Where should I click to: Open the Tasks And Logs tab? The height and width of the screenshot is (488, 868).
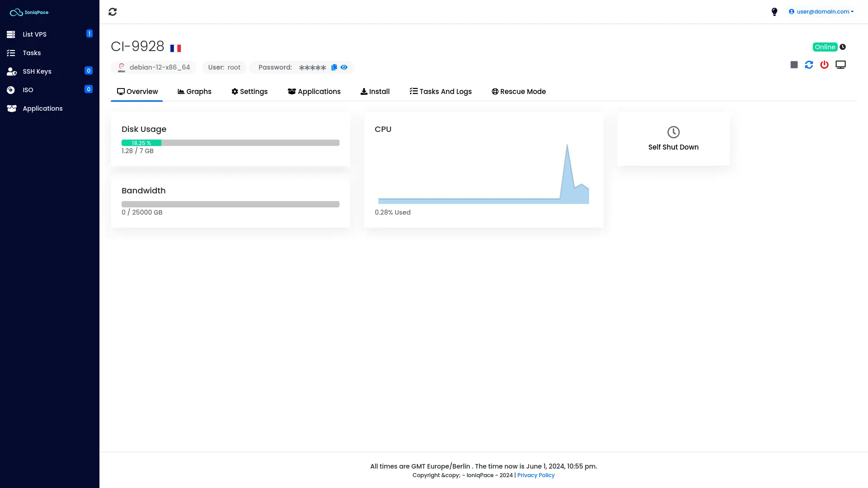coord(440,91)
